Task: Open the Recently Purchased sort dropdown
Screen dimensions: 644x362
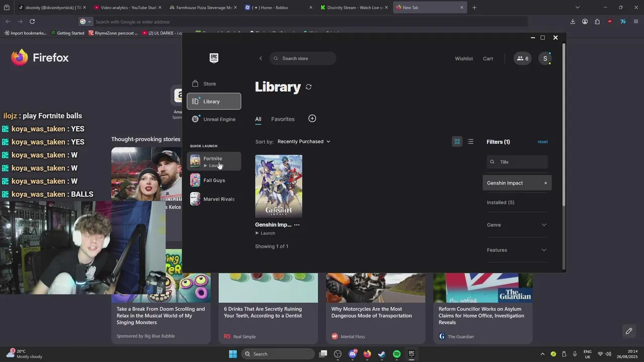Action: [304, 142]
